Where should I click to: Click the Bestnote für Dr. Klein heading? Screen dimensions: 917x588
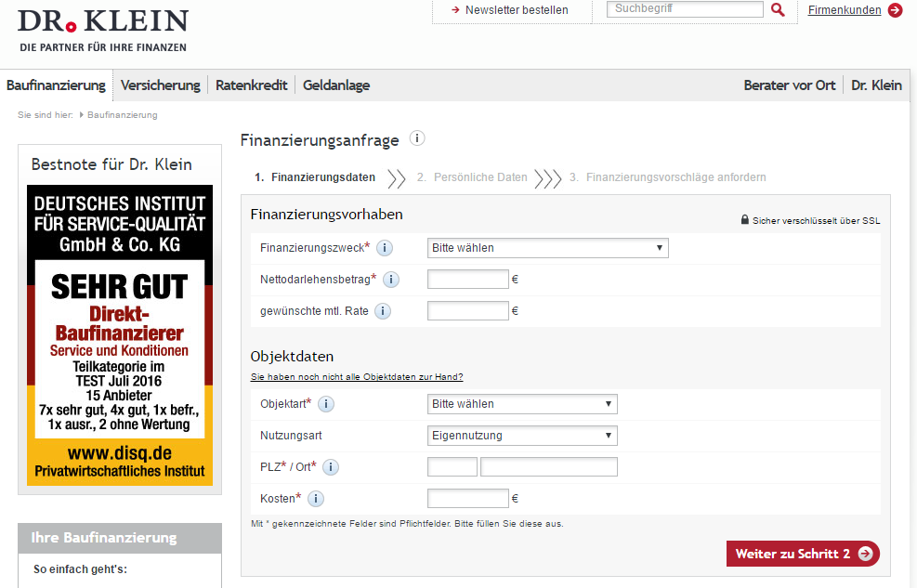point(111,164)
